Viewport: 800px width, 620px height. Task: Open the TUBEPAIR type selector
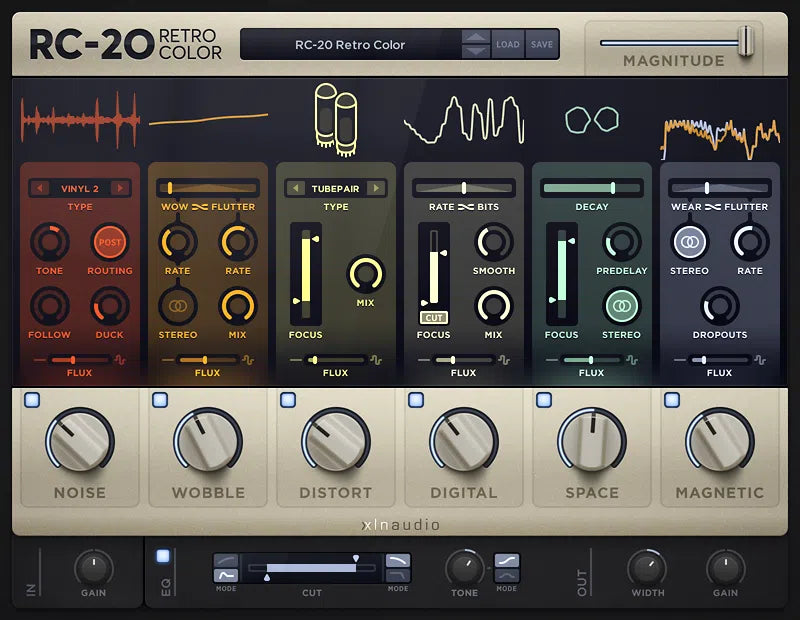click(x=337, y=188)
